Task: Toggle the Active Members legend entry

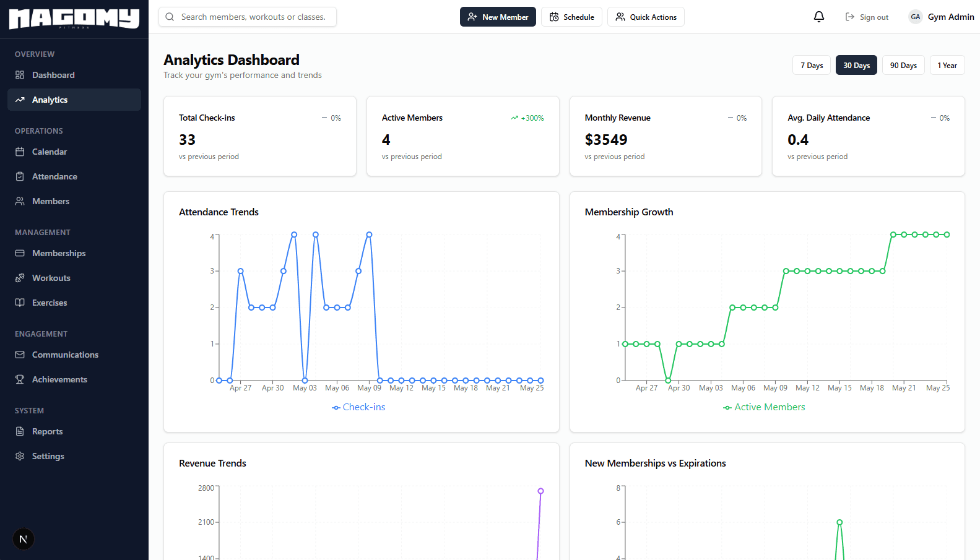Action: (x=764, y=407)
